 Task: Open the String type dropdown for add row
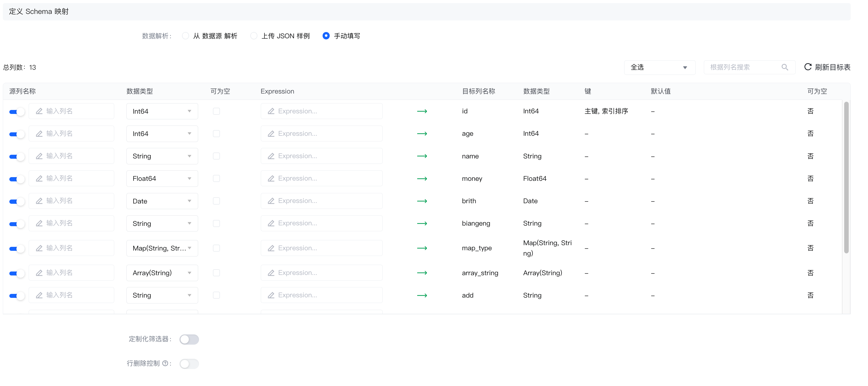pyautogui.click(x=162, y=295)
